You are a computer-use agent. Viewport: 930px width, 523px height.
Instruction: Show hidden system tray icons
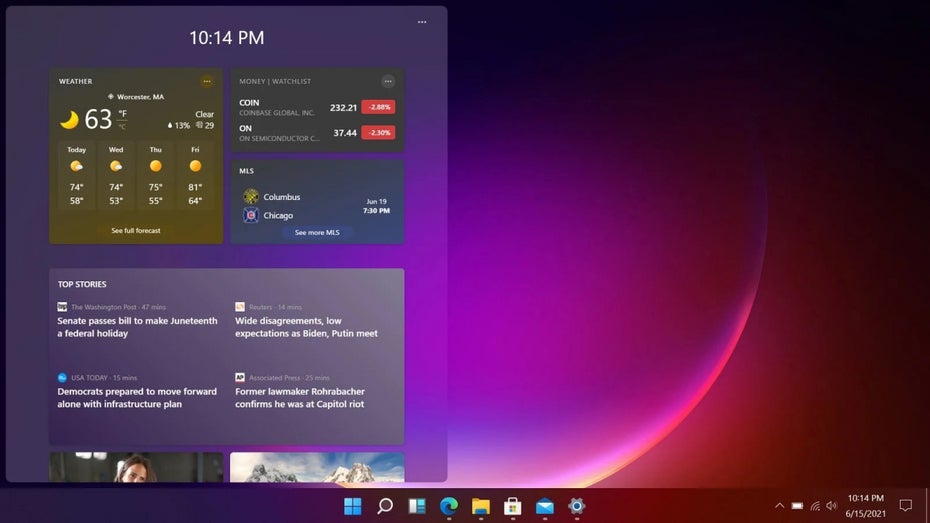pos(779,506)
